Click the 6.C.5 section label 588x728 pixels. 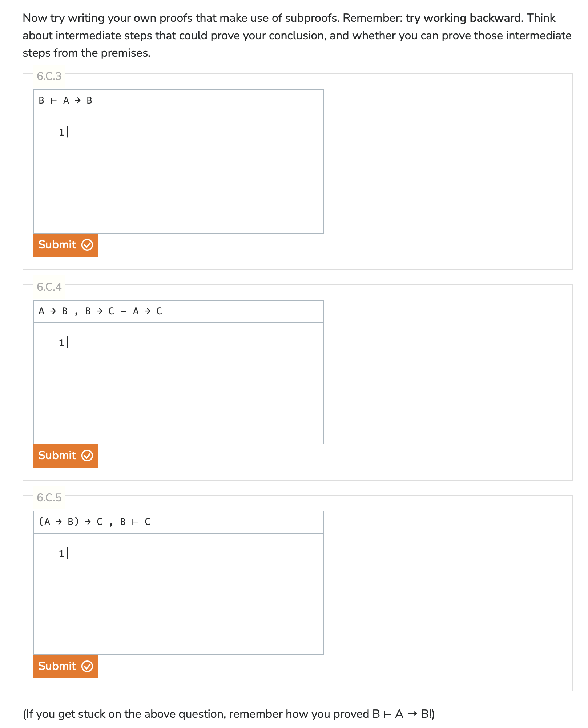(x=49, y=498)
